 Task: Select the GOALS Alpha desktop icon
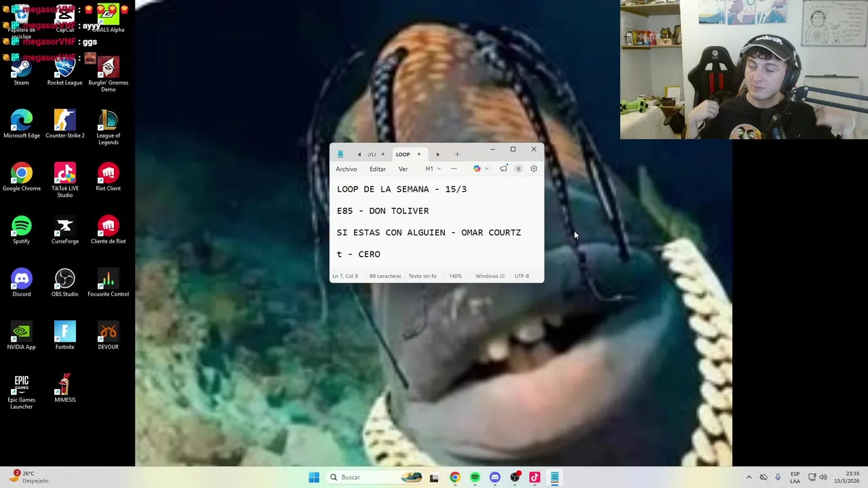coord(108,18)
